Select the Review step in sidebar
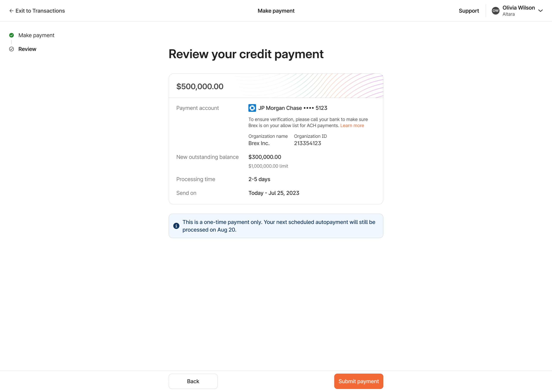The height and width of the screenshot is (392, 552). click(x=27, y=49)
